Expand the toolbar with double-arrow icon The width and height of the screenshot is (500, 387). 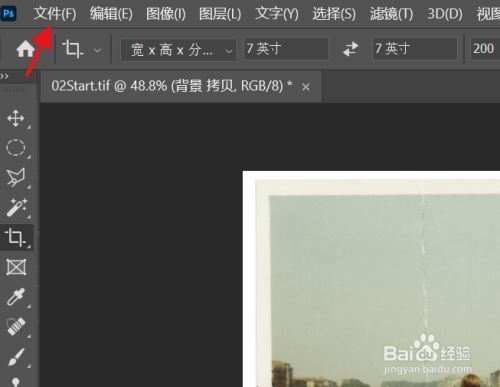(x=5, y=76)
